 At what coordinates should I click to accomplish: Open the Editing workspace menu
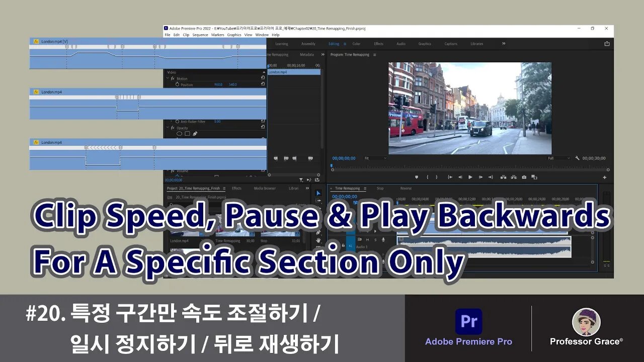click(x=345, y=44)
